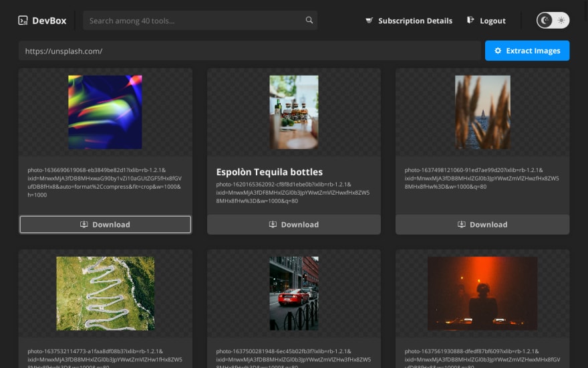The image size is (588, 368).
Task: Open the winding mountain road thumbnail
Action: [106, 293]
